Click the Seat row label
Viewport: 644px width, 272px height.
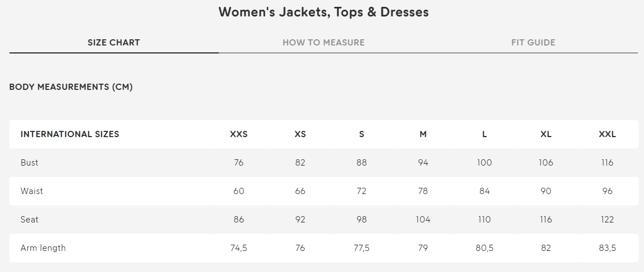(x=30, y=220)
